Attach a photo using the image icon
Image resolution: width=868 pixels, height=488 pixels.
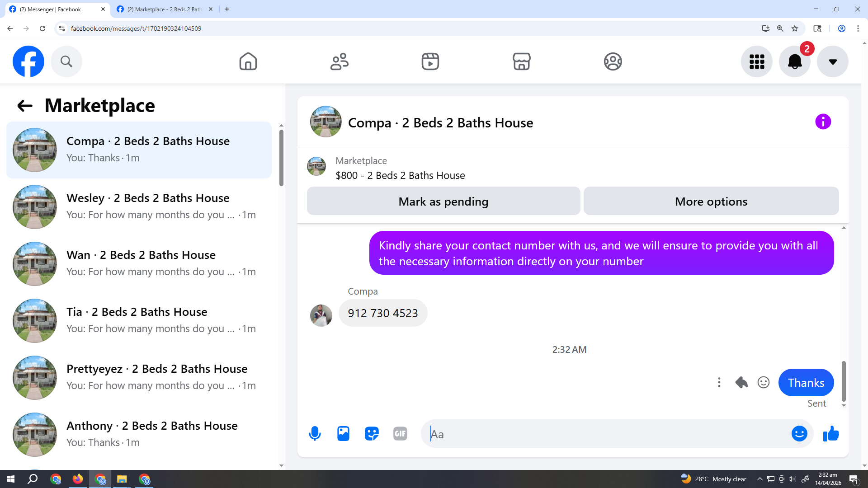343,434
